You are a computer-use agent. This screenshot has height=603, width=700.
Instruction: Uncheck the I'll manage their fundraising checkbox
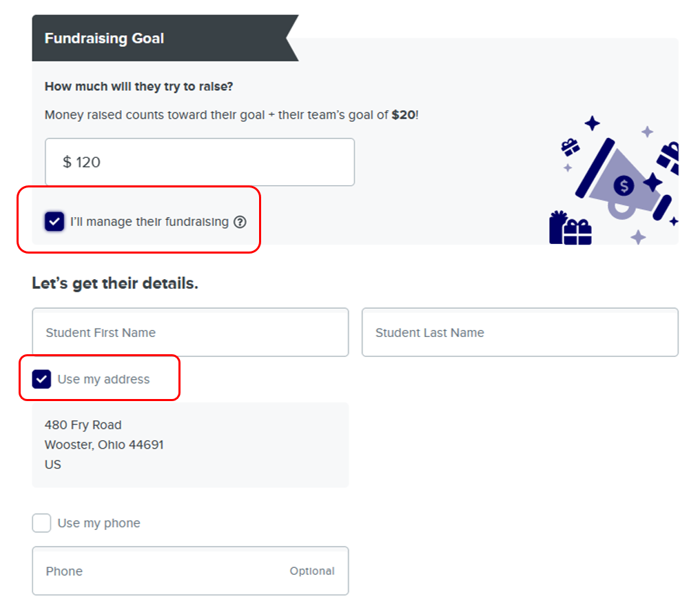coord(54,222)
